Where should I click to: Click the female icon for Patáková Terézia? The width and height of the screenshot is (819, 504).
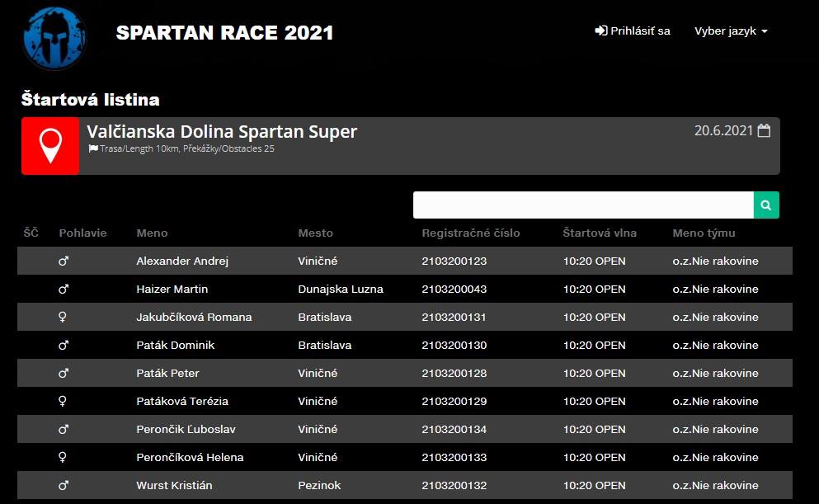(x=62, y=401)
